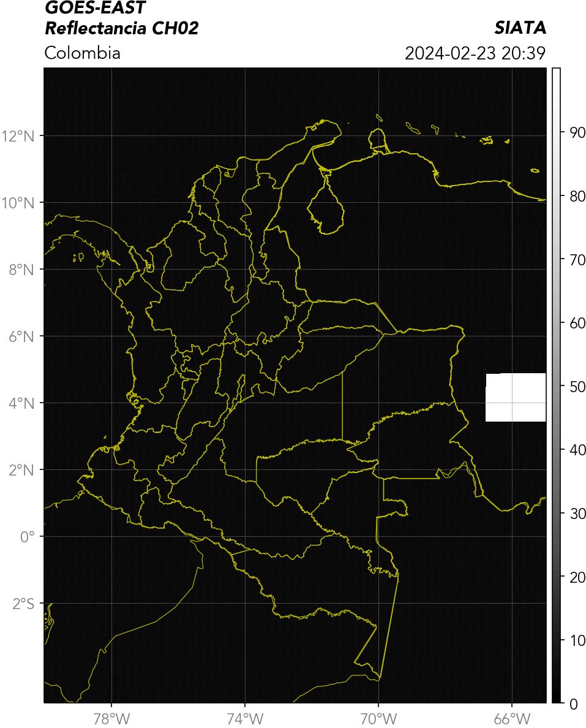Click the colorbar value 0
The height and width of the screenshot is (728, 586).
coord(574,704)
